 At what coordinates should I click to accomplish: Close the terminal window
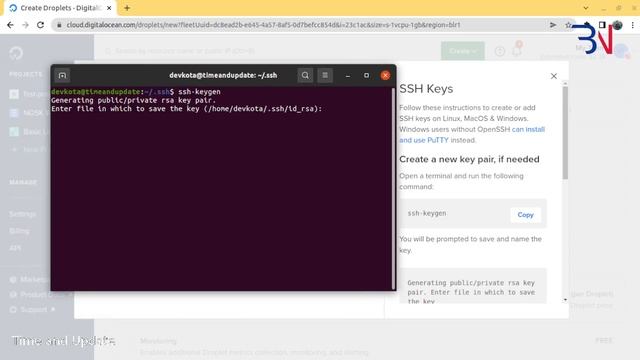(x=385, y=76)
